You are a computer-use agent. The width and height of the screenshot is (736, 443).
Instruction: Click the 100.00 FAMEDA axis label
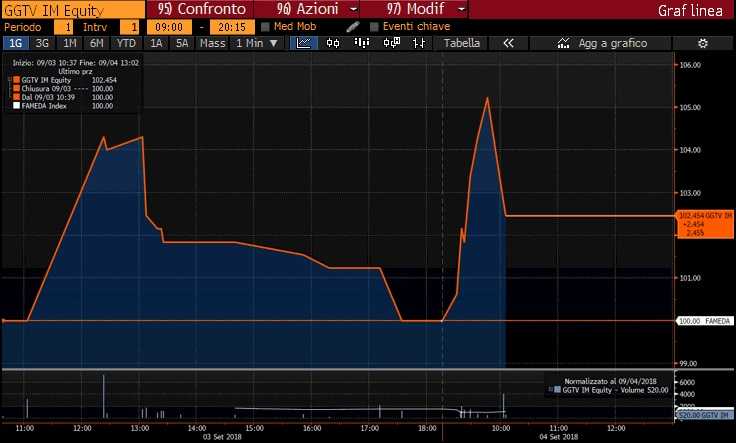point(705,321)
